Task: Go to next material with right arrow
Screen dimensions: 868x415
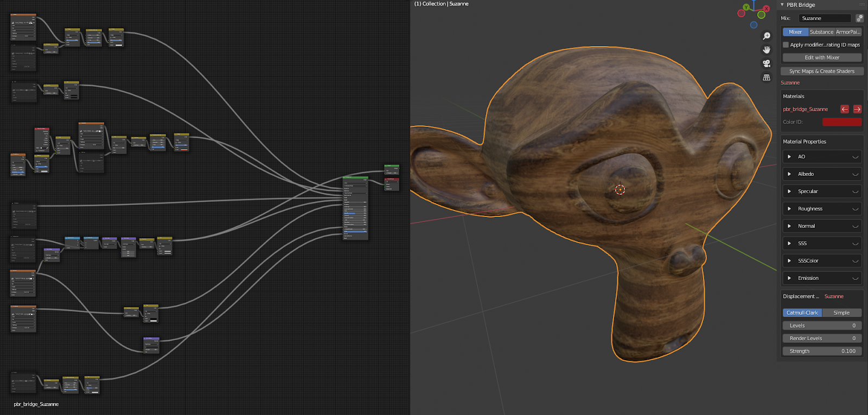Action: point(857,109)
